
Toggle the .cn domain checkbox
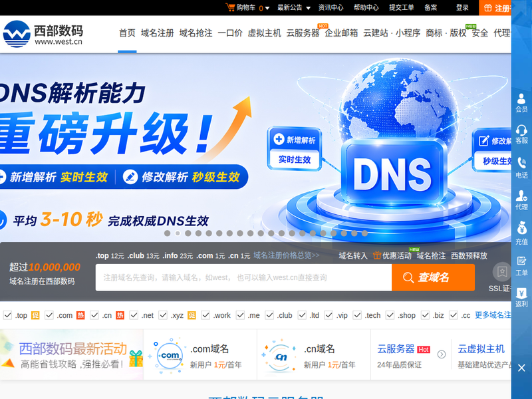point(94,315)
